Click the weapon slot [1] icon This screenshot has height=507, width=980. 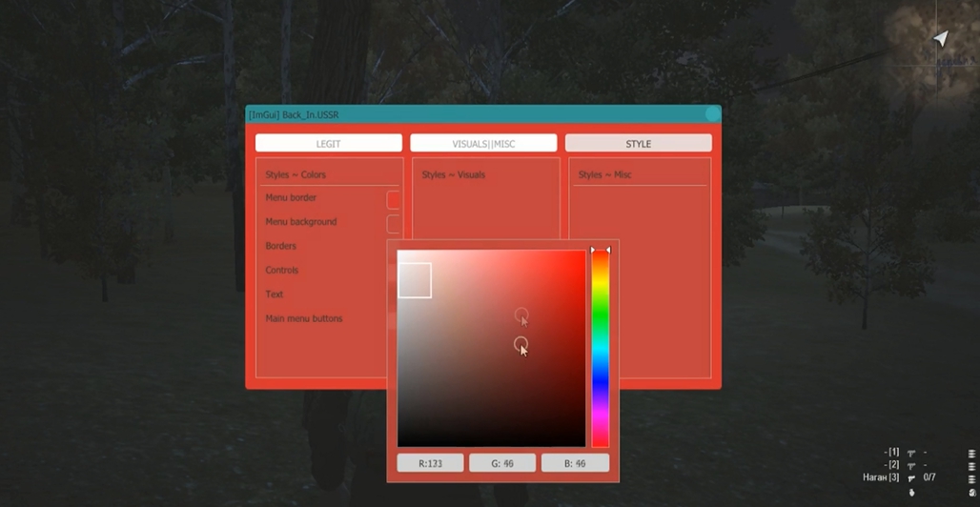(x=910, y=452)
